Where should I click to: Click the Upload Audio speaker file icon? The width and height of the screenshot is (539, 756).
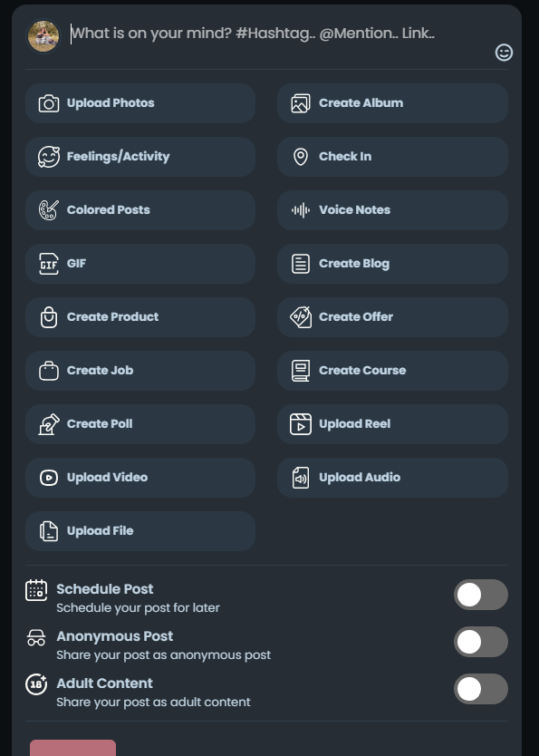click(301, 478)
